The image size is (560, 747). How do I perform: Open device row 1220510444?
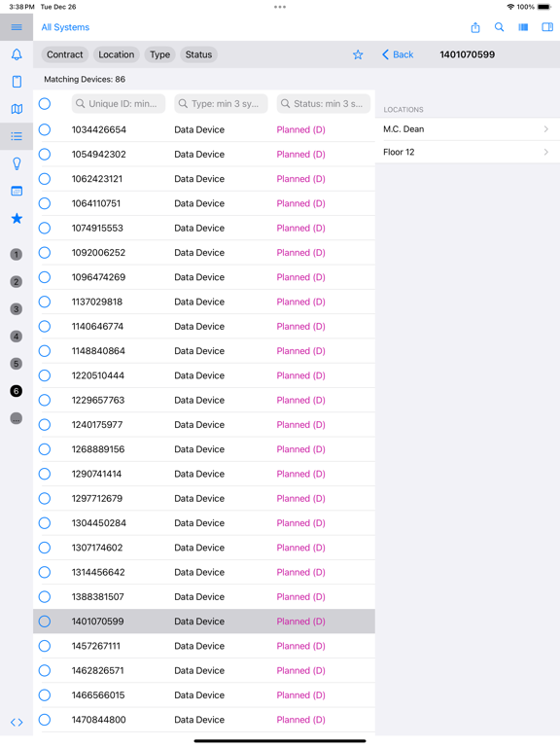pyautogui.click(x=204, y=375)
